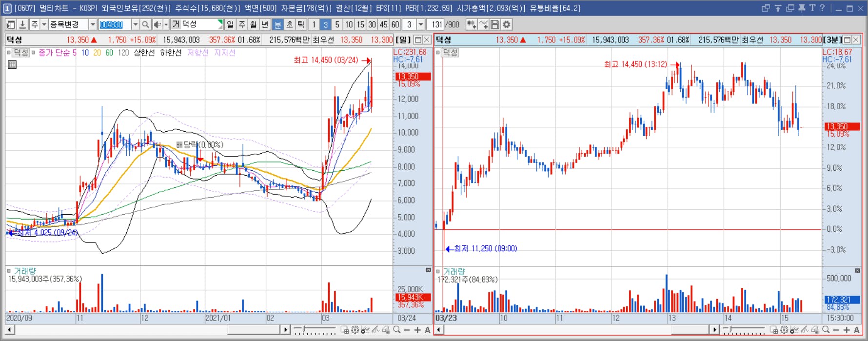Click the 상한선 legend label

[x=144, y=52]
